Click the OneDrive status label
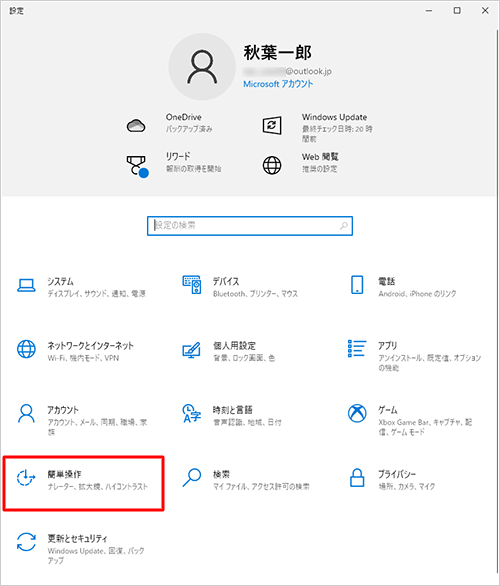 (189, 129)
